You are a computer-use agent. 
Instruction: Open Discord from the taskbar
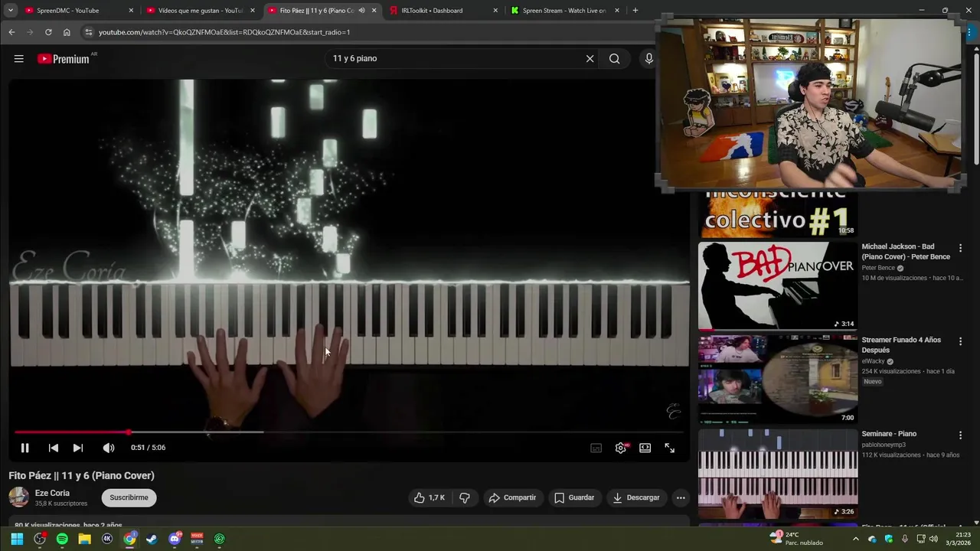pos(175,539)
